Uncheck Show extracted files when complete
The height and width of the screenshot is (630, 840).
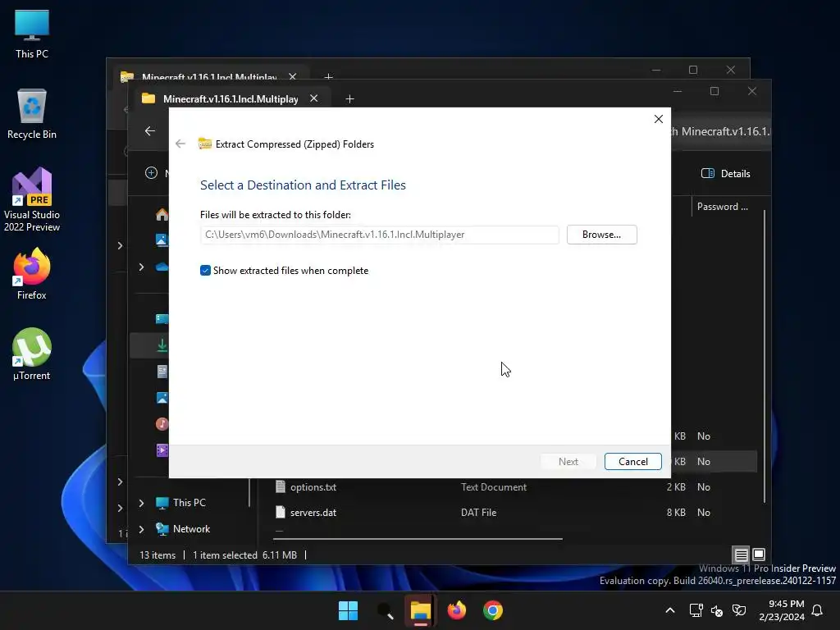click(205, 271)
